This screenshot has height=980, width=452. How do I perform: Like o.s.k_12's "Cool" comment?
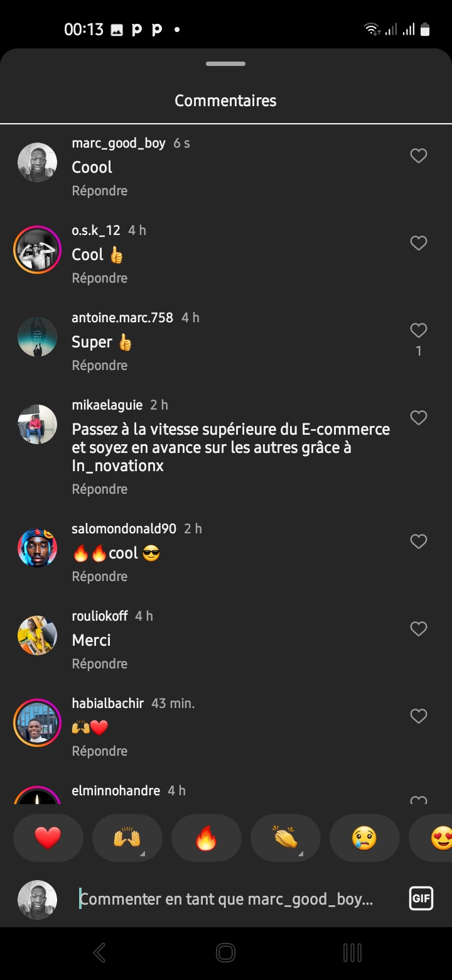418,243
